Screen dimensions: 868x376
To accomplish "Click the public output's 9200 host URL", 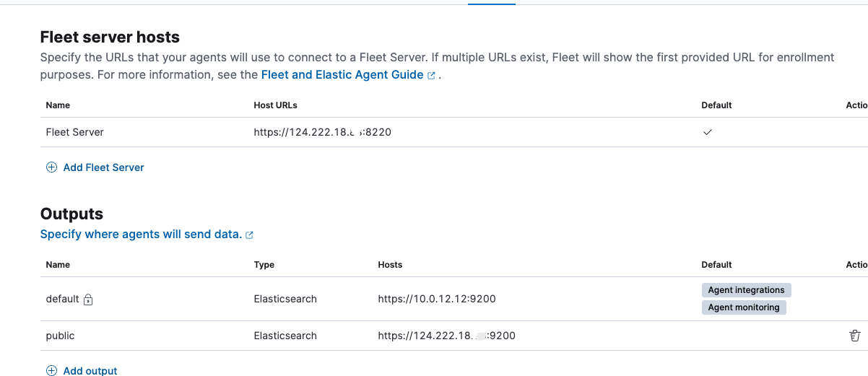I will tap(446, 336).
